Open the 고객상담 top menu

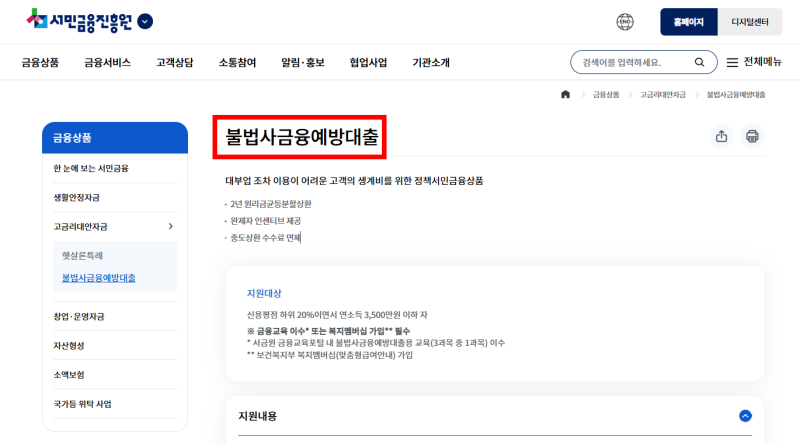174,62
